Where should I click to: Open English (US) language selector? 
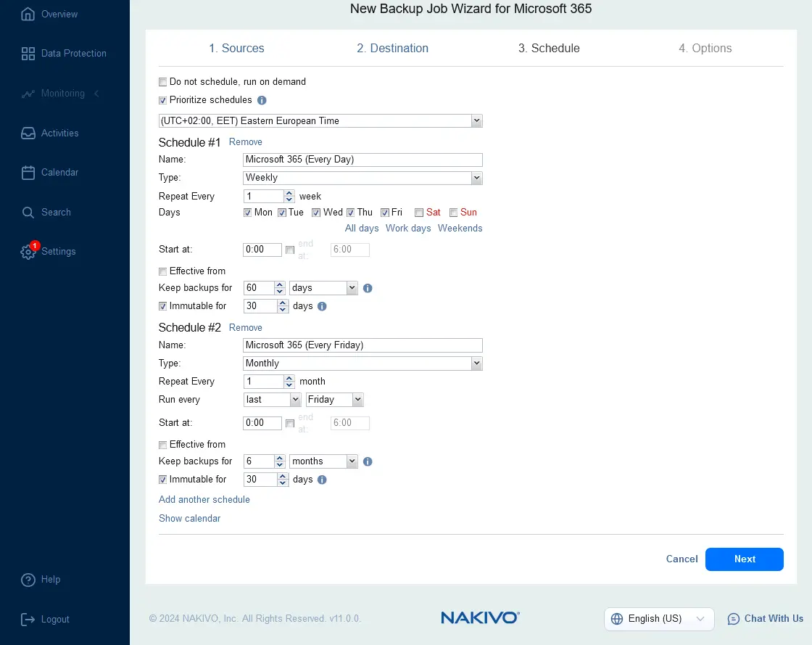tap(659, 619)
